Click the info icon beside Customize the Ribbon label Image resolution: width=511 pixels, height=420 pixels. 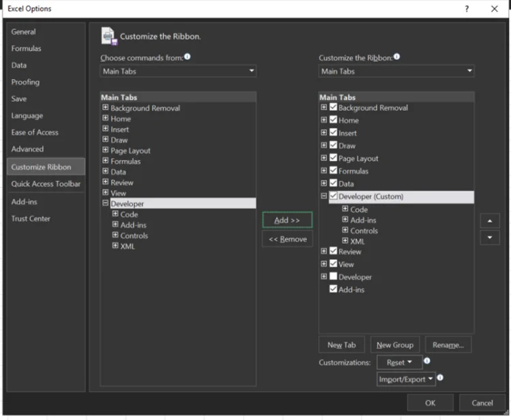pos(397,57)
